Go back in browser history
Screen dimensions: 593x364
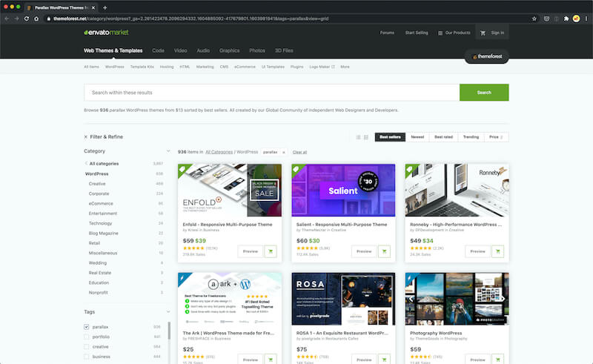point(7,19)
